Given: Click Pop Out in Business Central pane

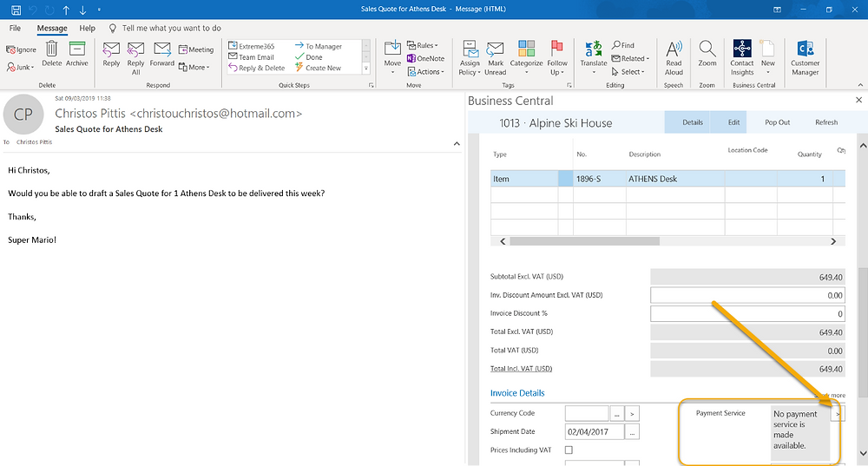Looking at the screenshot, I should pyautogui.click(x=777, y=122).
